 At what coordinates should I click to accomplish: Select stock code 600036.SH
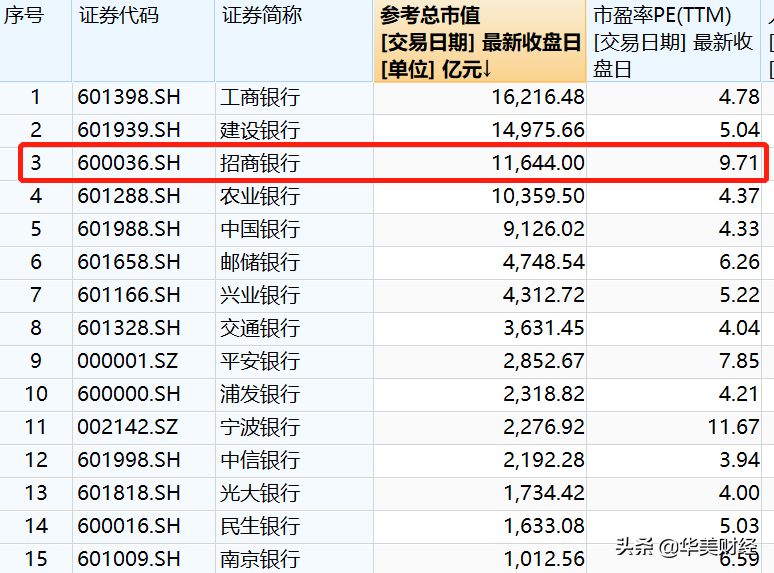point(129,163)
